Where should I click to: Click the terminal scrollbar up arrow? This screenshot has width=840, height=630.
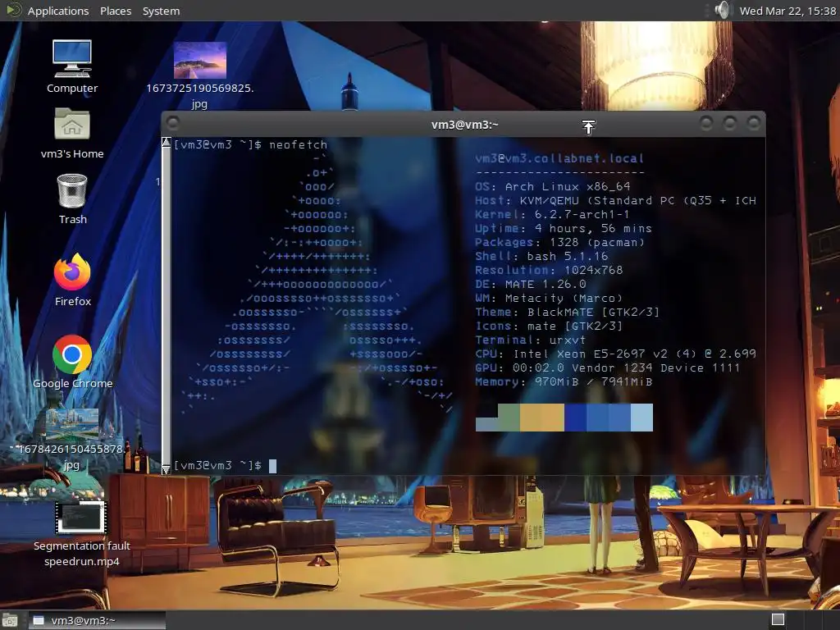click(166, 142)
